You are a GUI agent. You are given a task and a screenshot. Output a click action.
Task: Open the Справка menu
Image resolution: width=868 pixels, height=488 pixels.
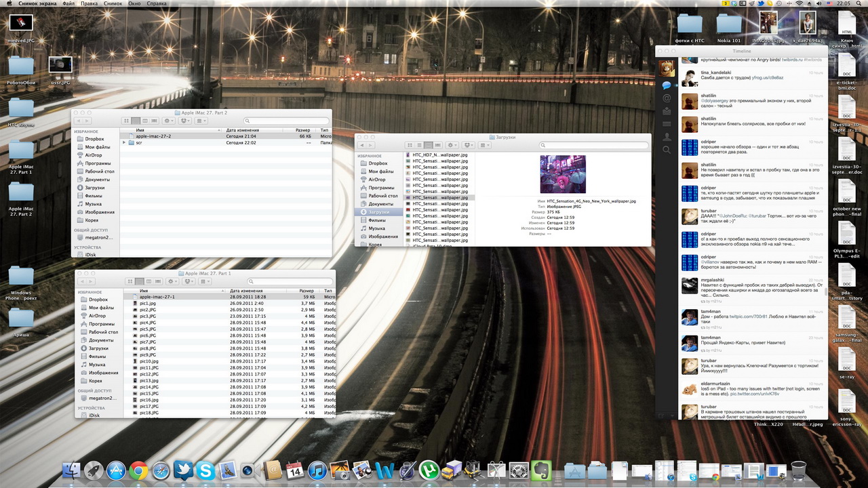[157, 3]
